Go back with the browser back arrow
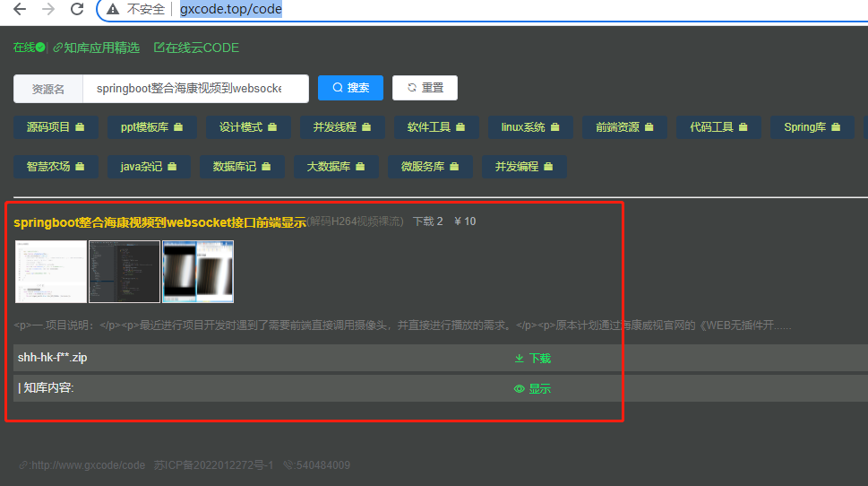Screen dimensions: 868x486 tap(20, 9)
